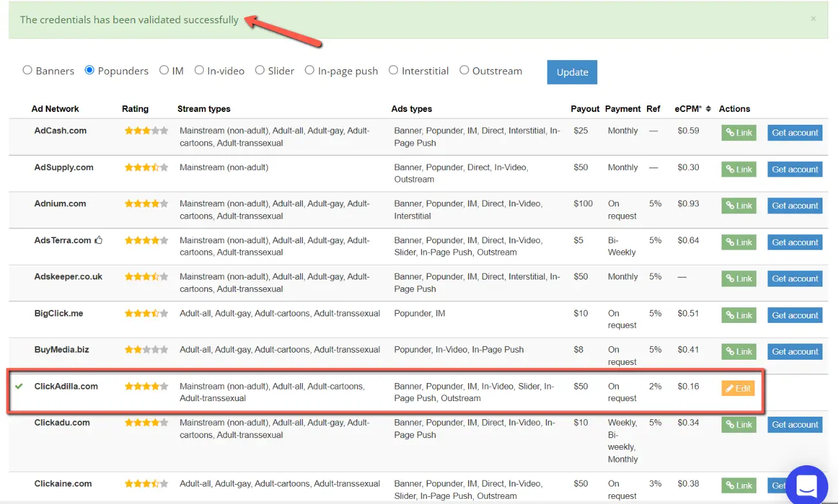Click the Payment column header
The width and height of the screenshot is (838, 504).
coord(623,109)
